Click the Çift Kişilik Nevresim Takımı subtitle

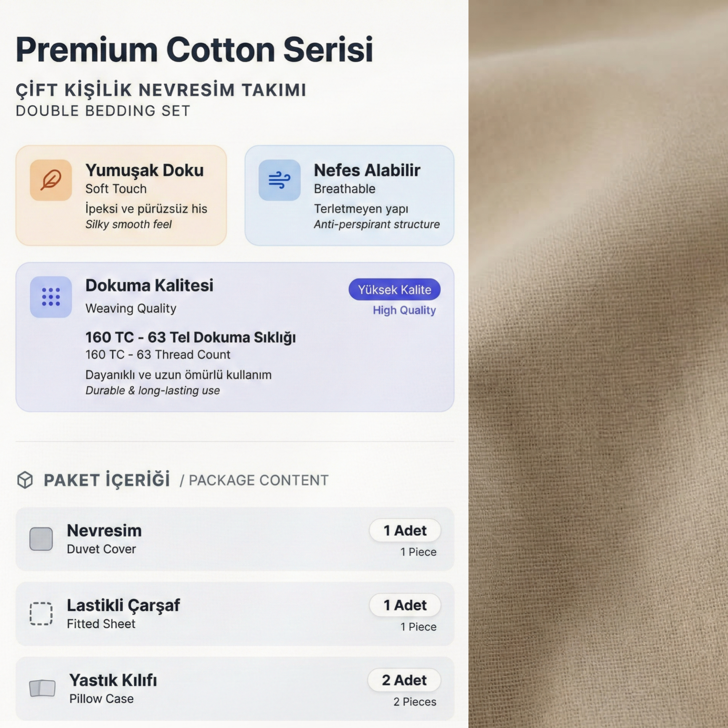click(x=161, y=90)
